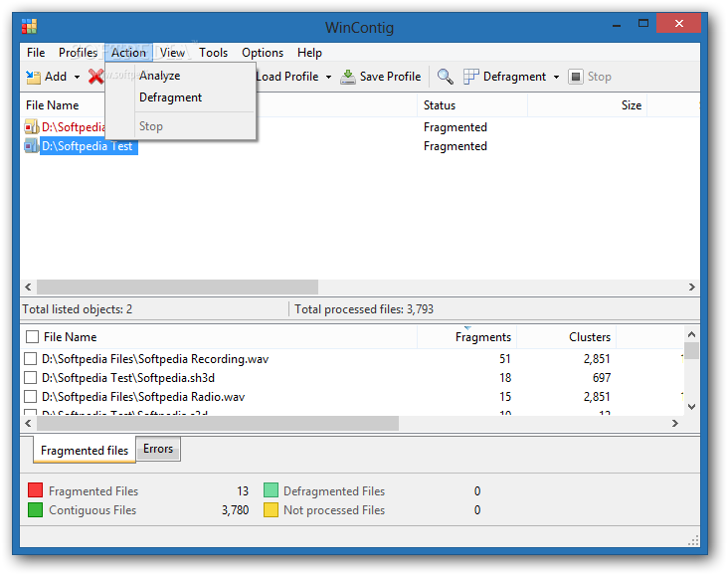Click the Add folder icon in toolbar

pos(33,77)
